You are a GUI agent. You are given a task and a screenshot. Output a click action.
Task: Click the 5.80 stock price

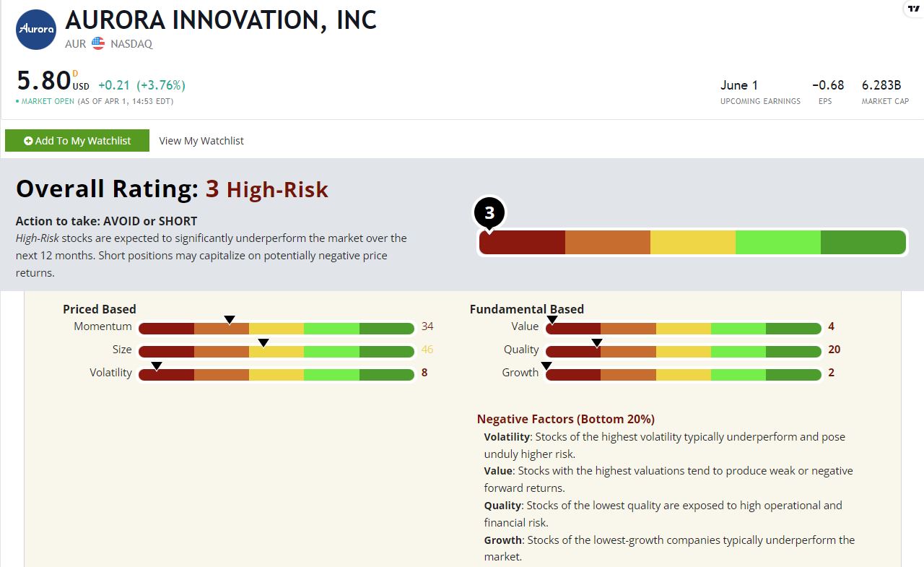point(43,80)
